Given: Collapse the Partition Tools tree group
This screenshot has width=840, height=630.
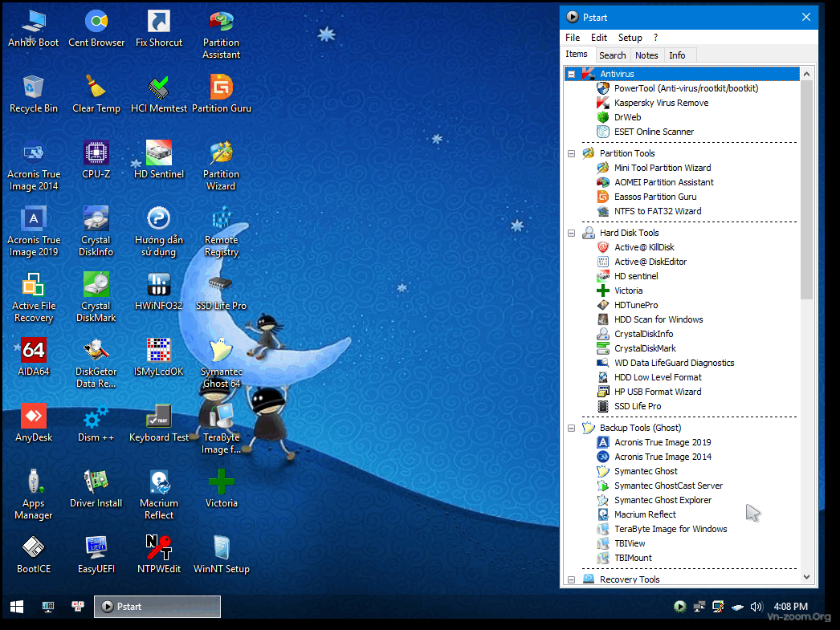Looking at the screenshot, I should 572,153.
